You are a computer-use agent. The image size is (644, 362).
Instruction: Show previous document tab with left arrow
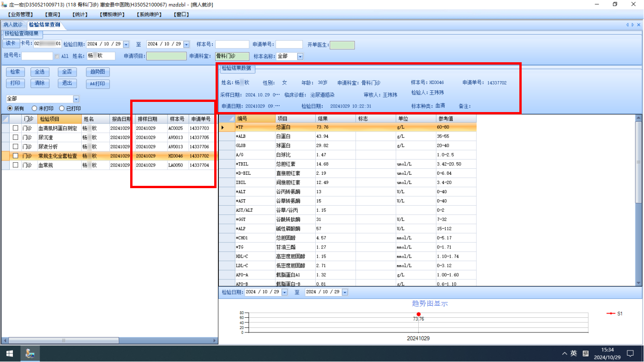pos(627,25)
